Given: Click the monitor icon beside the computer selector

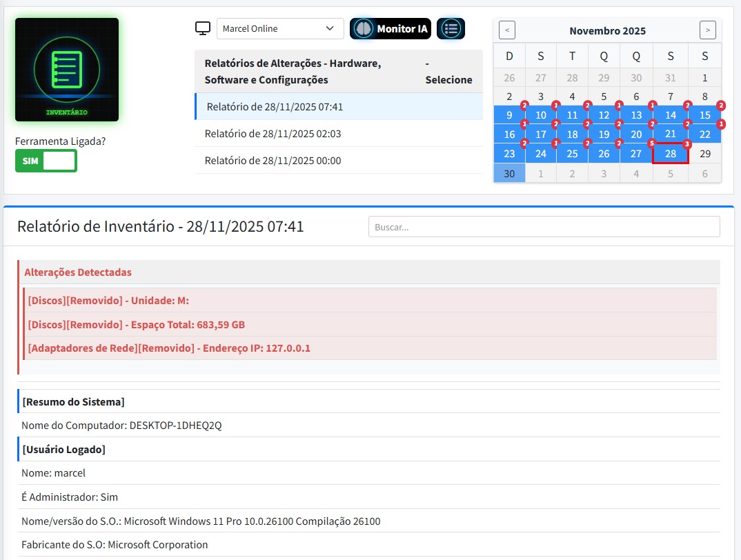Looking at the screenshot, I should [202, 28].
